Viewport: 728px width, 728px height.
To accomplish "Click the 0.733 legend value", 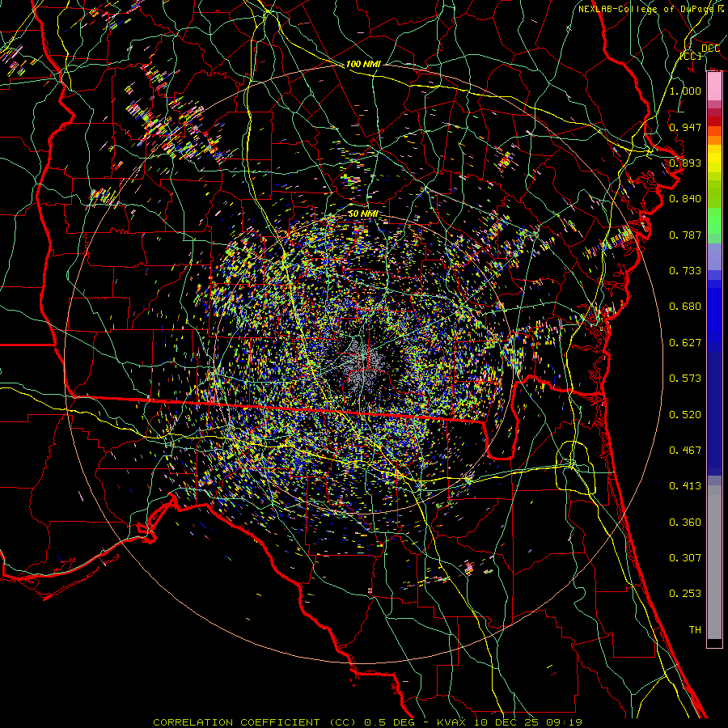I will (x=685, y=271).
